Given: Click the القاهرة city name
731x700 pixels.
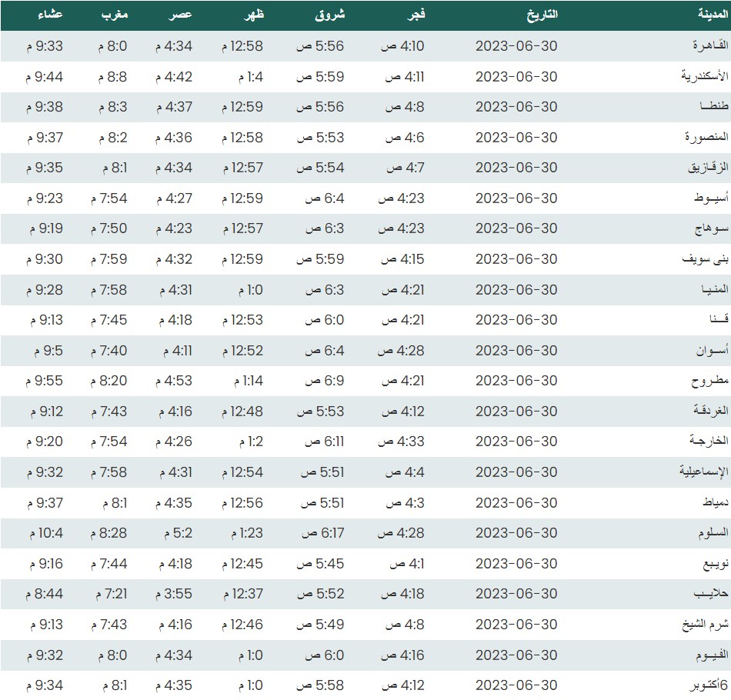Looking at the screenshot, I should [706, 46].
